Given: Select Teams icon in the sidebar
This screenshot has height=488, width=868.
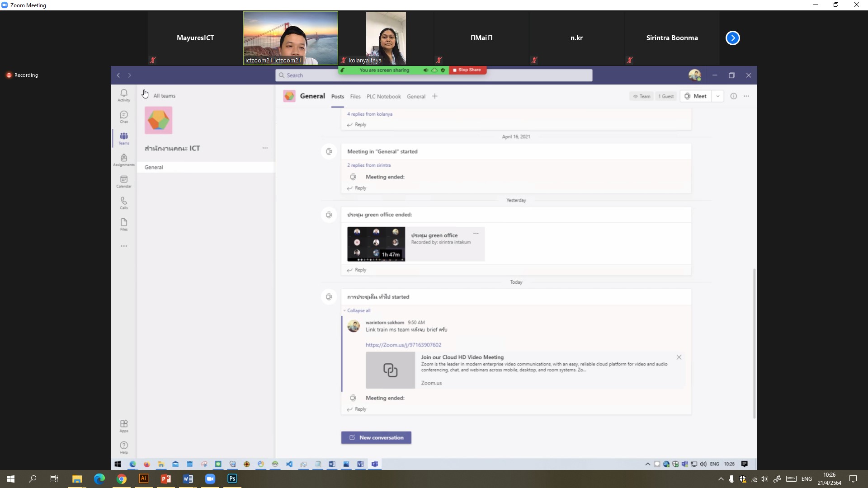Looking at the screenshot, I should point(124,138).
